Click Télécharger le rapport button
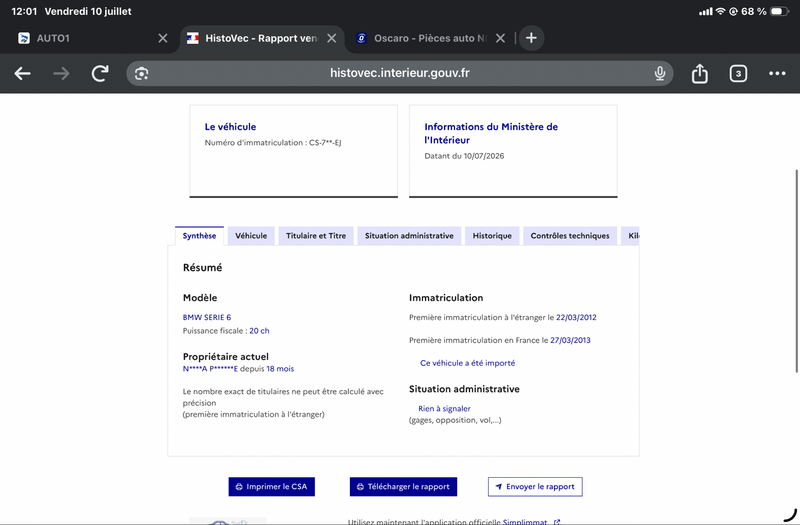800x525 pixels. (x=403, y=487)
